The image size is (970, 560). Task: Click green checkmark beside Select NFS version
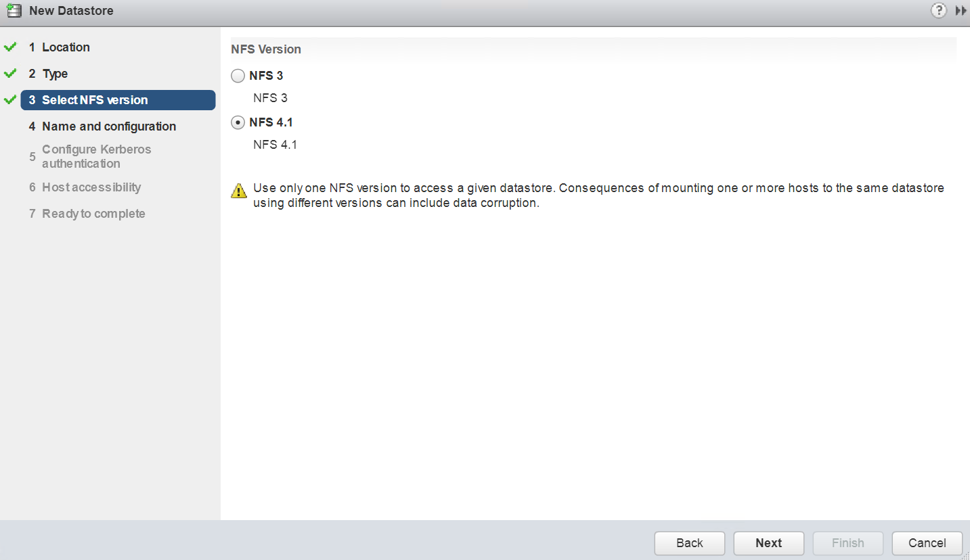[x=10, y=100]
